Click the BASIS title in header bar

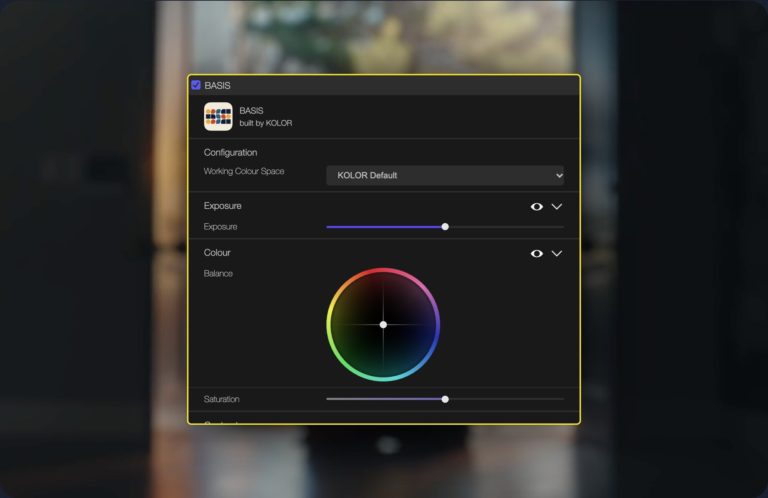[x=217, y=85]
